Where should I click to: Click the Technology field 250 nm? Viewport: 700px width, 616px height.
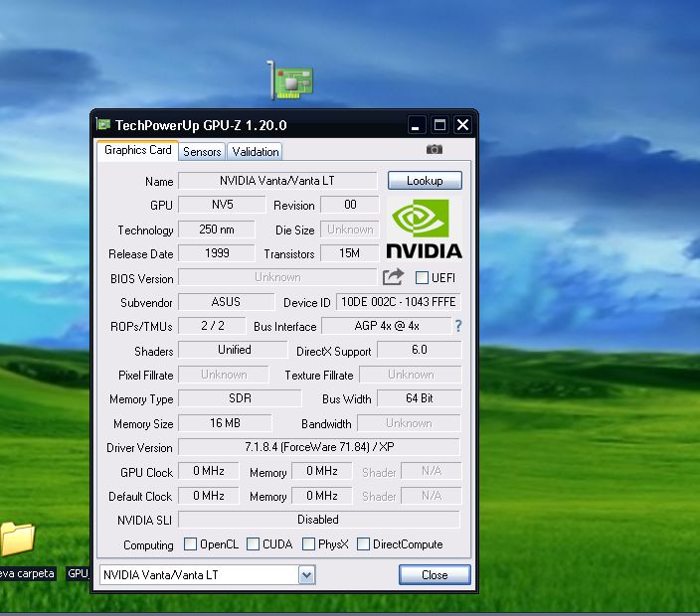coord(217,230)
